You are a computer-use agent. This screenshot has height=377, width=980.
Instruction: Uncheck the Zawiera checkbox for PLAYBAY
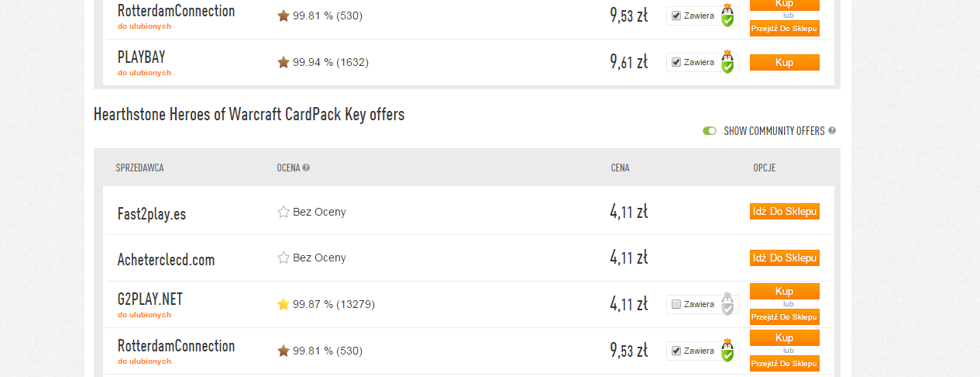[676, 62]
